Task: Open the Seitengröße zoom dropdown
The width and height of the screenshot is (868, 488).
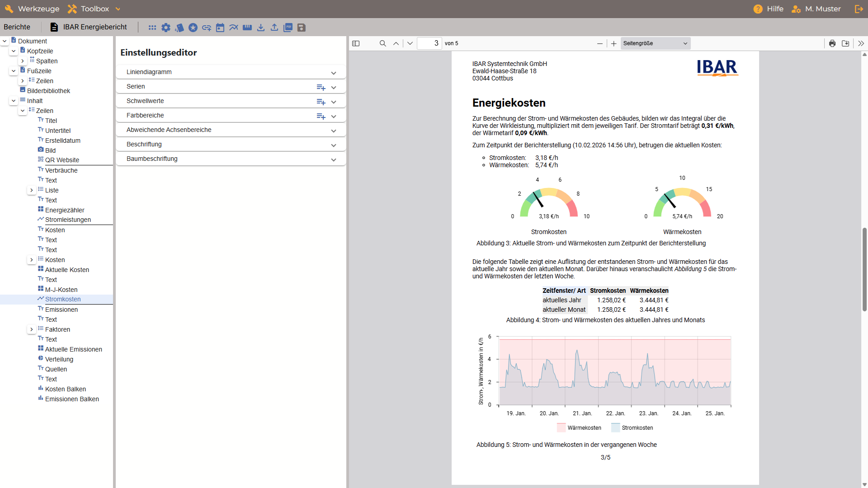Action: click(655, 43)
